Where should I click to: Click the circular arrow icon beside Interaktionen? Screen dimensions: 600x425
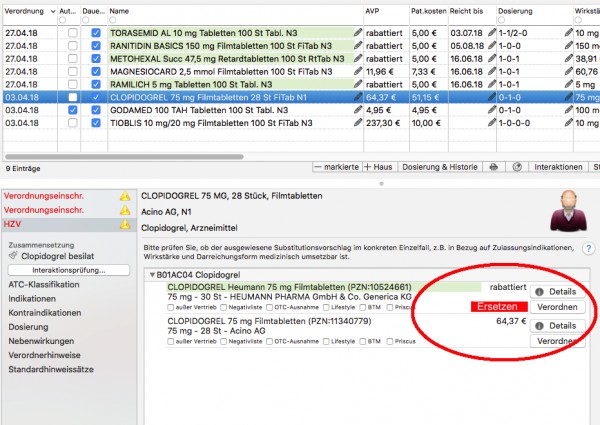517,167
